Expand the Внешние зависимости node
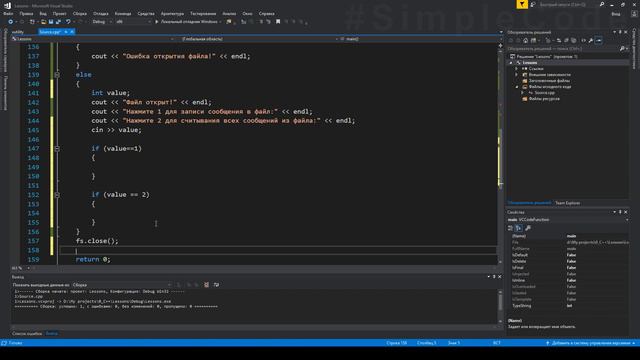This screenshot has width=640, height=360. (516, 75)
